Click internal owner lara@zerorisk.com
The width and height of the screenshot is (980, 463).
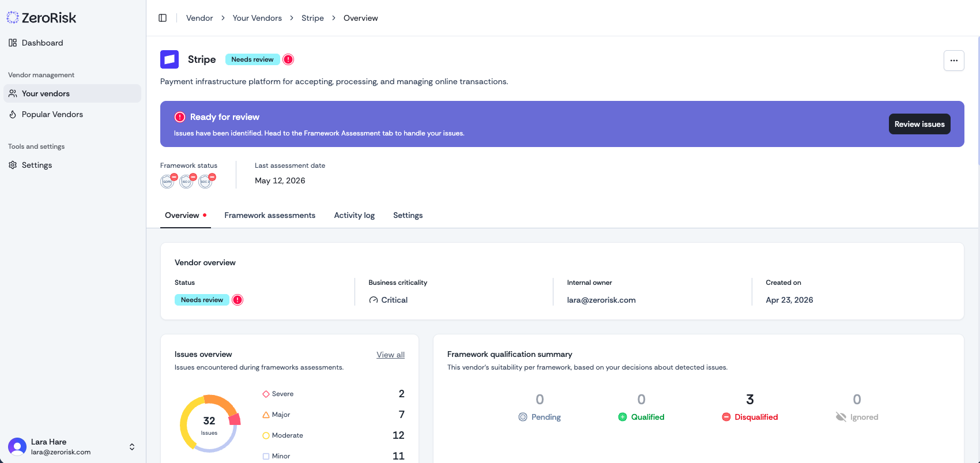(x=601, y=300)
